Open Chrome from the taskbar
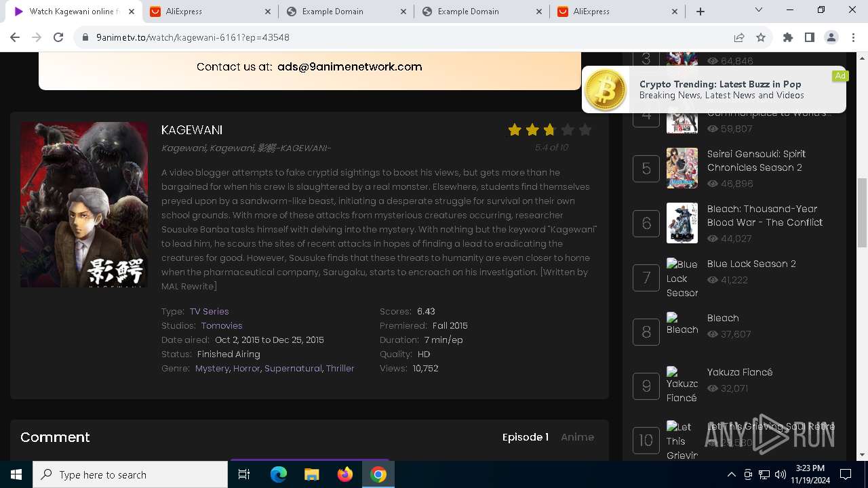Image resolution: width=868 pixels, height=488 pixels. tap(378, 474)
